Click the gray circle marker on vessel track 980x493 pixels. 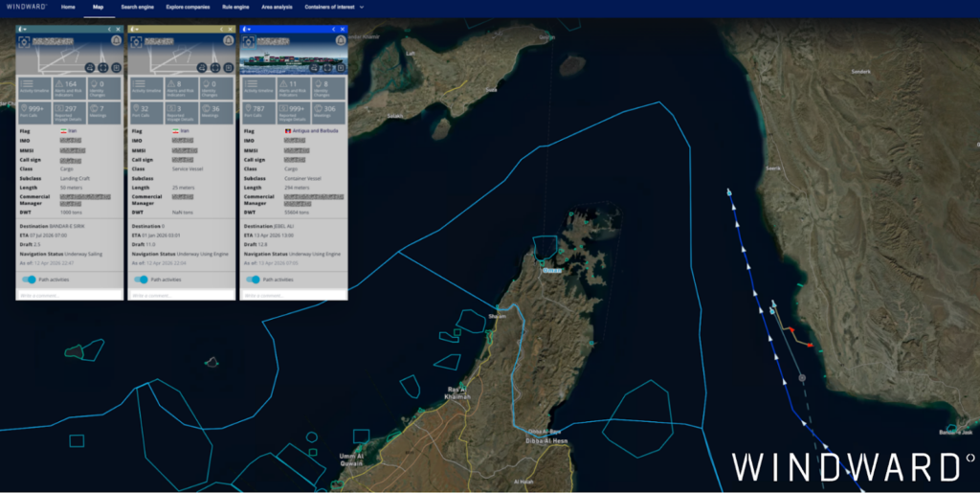click(x=802, y=377)
